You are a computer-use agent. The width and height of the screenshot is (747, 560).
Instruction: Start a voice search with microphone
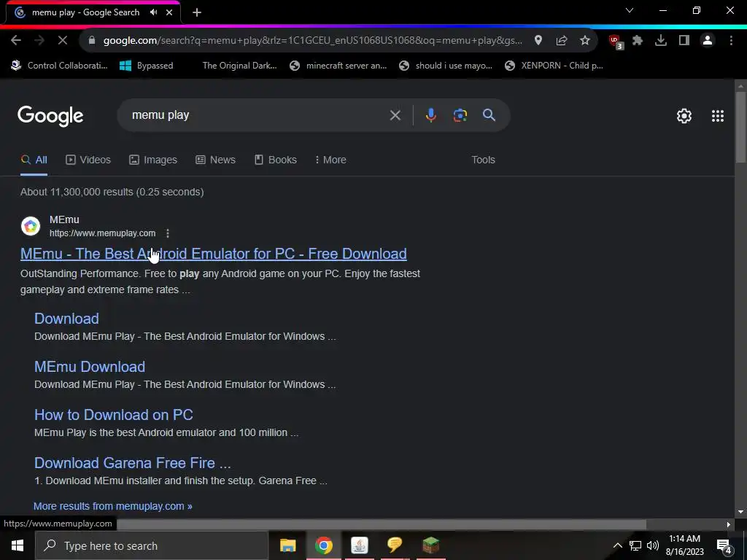click(x=430, y=115)
